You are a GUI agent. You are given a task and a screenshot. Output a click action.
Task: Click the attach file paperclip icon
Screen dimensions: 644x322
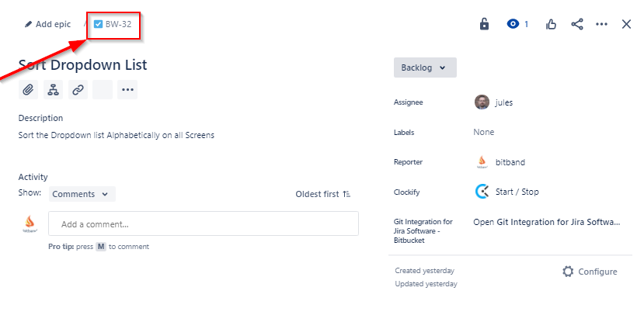(x=28, y=90)
